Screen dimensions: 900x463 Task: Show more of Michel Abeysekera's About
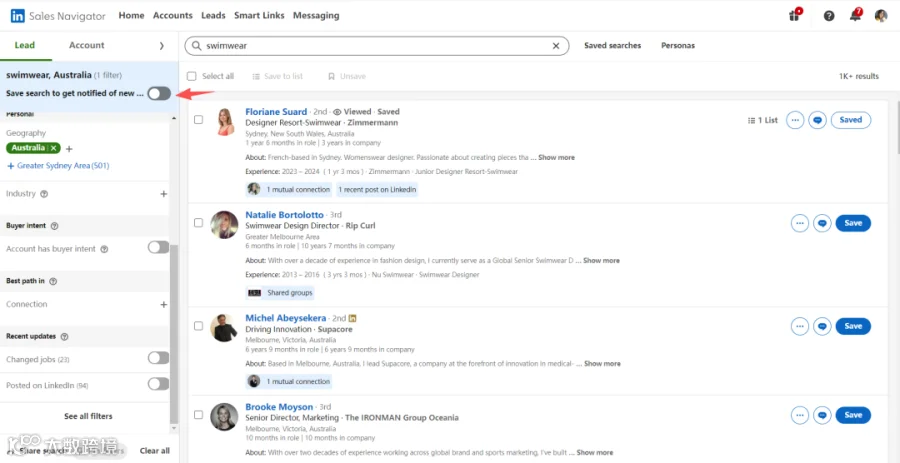click(x=602, y=364)
